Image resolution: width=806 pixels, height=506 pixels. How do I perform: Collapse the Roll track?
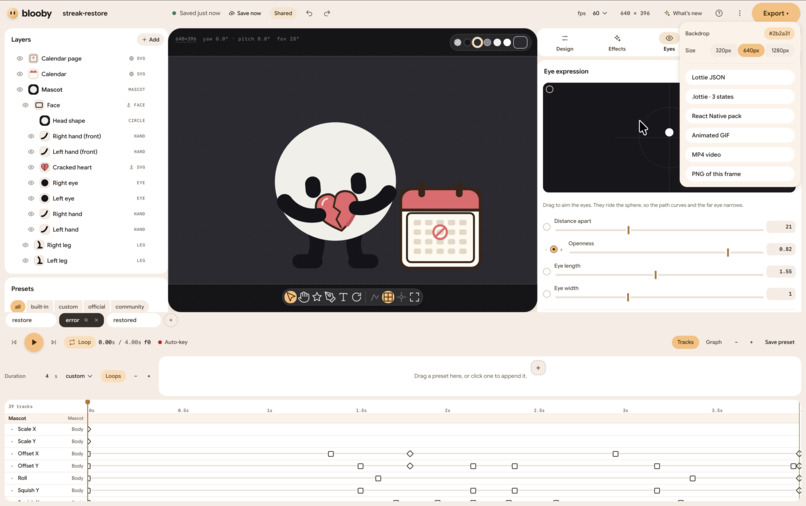point(12,478)
